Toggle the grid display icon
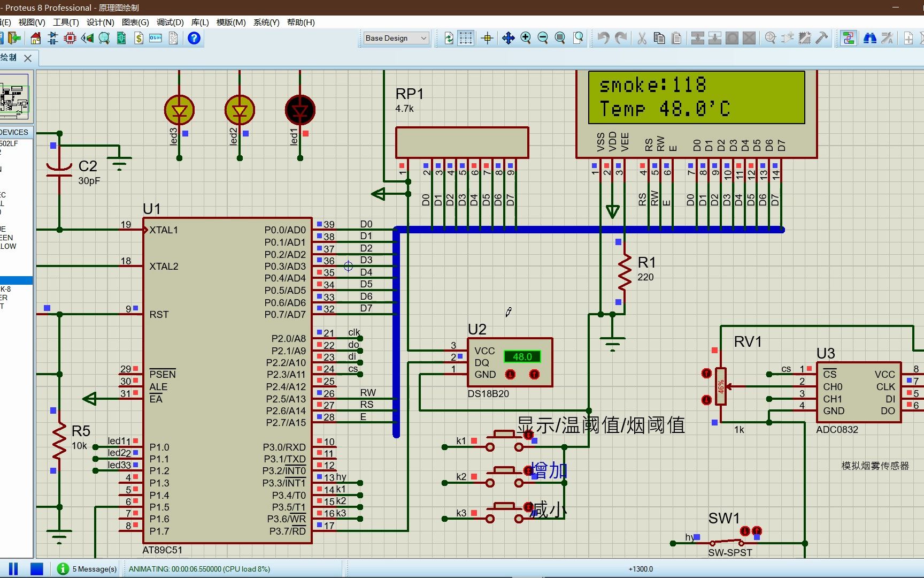This screenshot has height=578, width=924. point(466,38)
